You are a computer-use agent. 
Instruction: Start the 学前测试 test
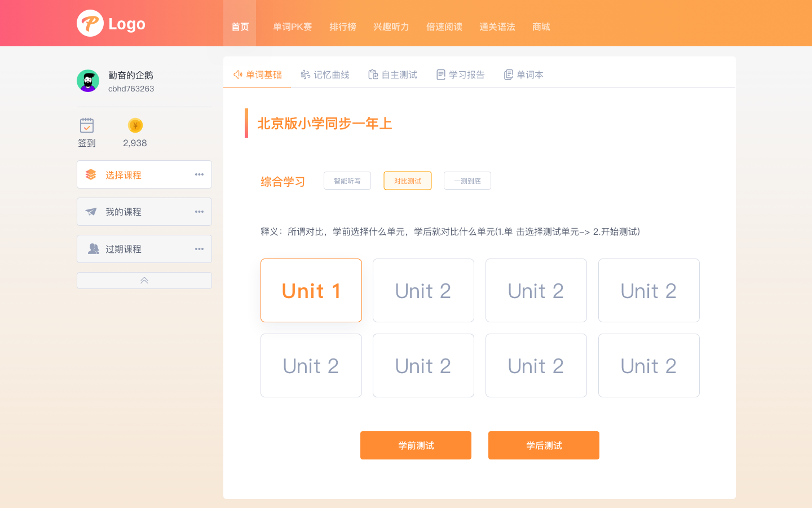(x=416, y=445)
